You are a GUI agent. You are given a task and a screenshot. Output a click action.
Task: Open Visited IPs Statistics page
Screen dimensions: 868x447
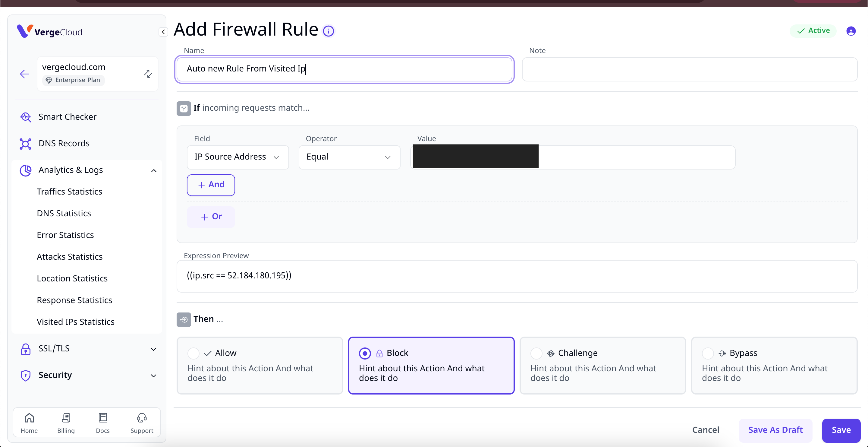pos(75,322)
